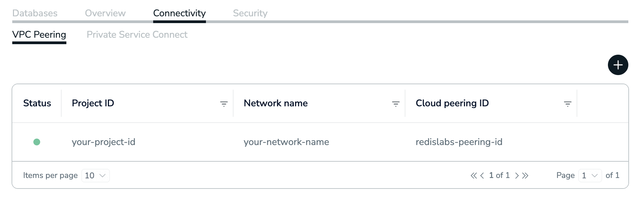Switch to the Databases tab
This screenshot has width=644, height=197.
coord(35,13)
